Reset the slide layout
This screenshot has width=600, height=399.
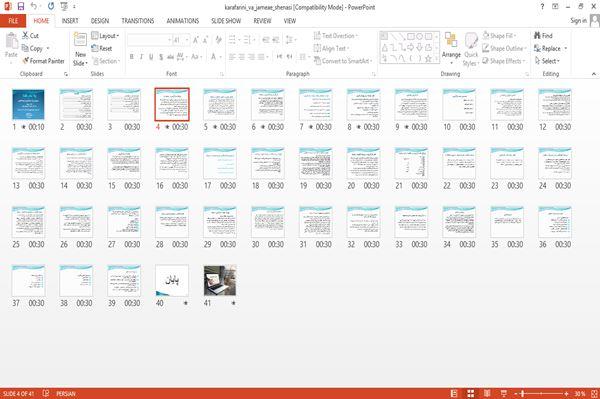click(x=102, y=48)
